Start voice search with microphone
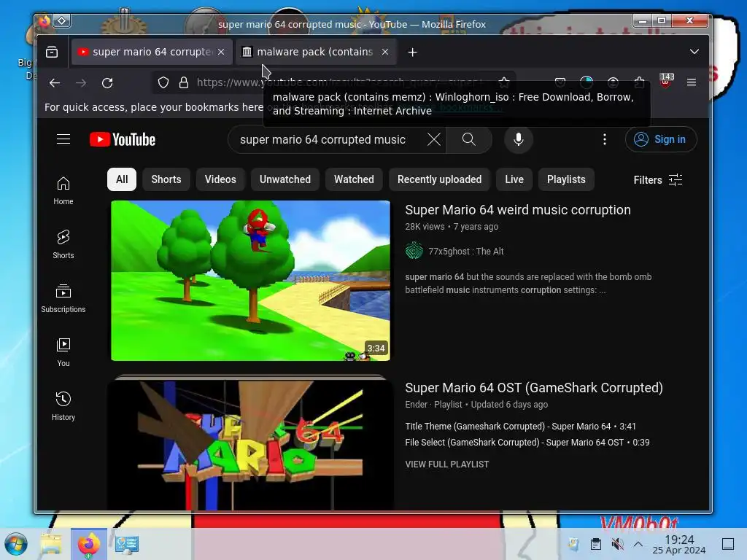747x560 pixels. [519, 139]
